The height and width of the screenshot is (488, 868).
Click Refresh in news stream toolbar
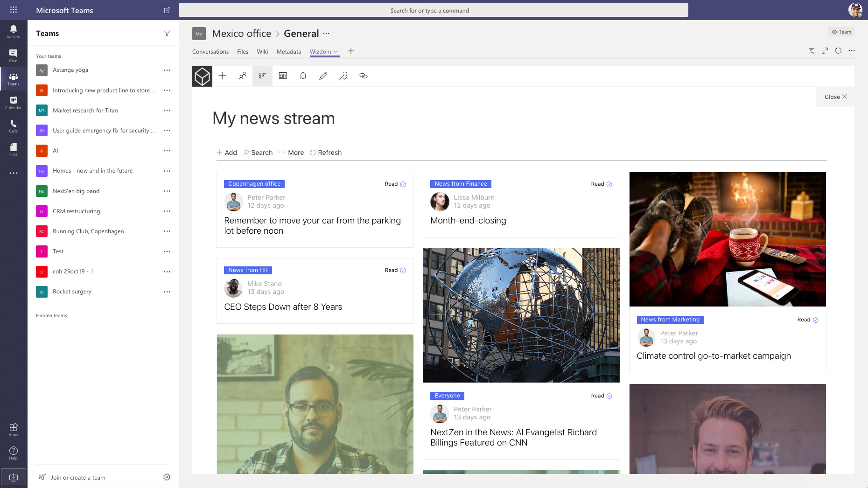pos(326,153)
